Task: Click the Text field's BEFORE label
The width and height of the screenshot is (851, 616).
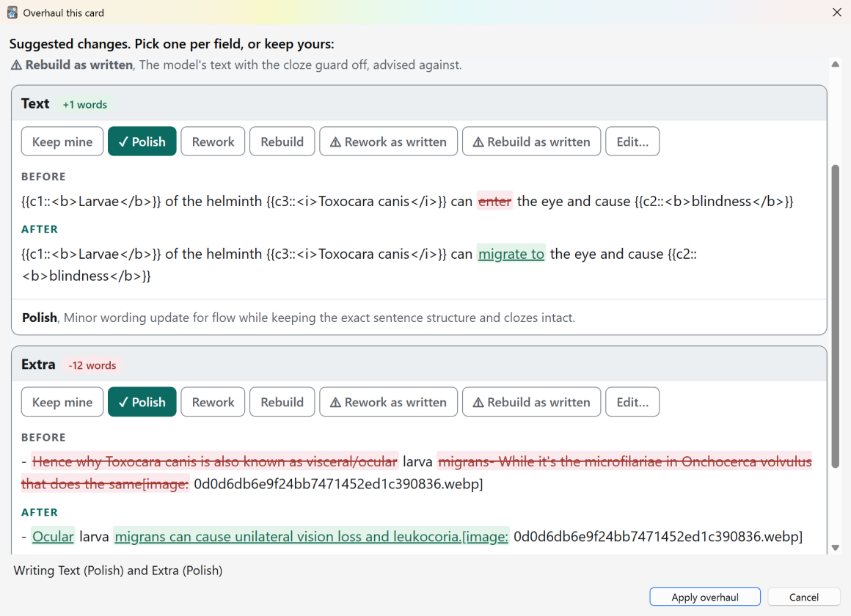Action: 43,177
